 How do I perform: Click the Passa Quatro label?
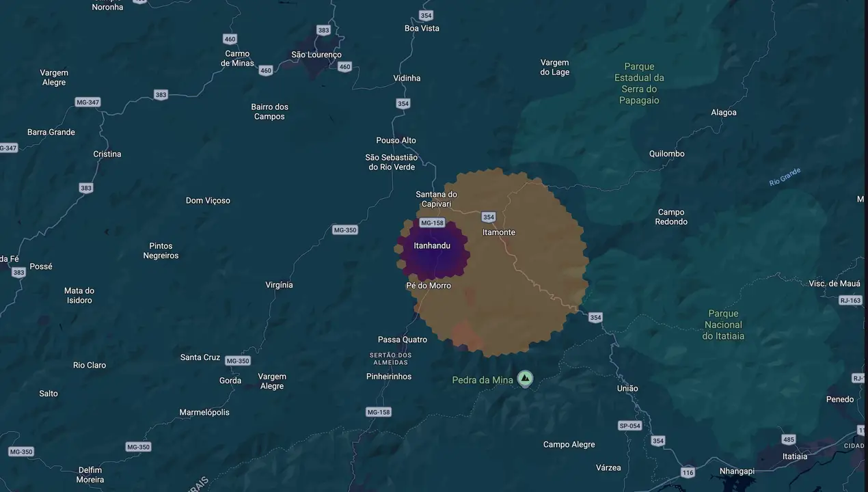point(403,340)
